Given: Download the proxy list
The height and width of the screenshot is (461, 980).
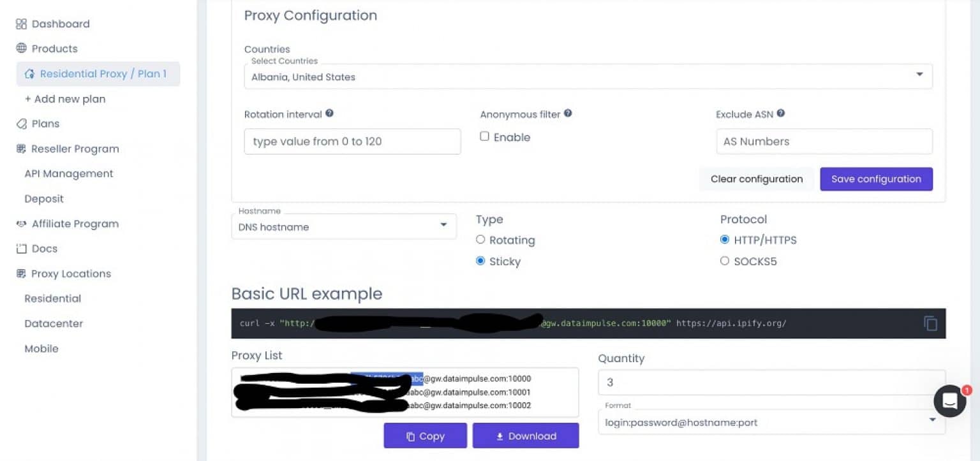Looking at the screenshot, I should (x=526, y=436).
